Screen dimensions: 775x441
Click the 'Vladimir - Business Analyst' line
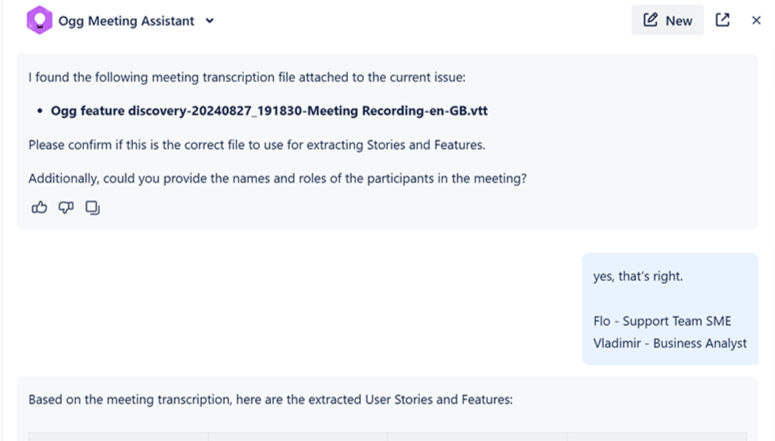(x=669, y=343)
